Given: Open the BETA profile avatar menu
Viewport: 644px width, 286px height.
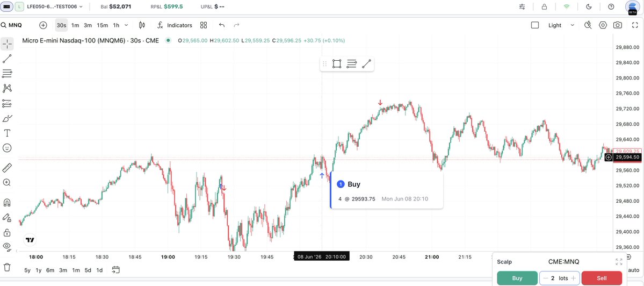Looking at the screenshot, I should pos(633,7).
